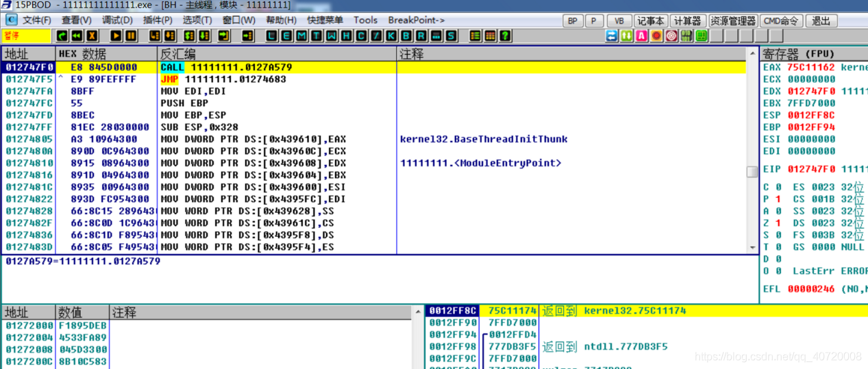
Task: Open the 快捷菜单 dropdown menu
Action: (325, 21)
